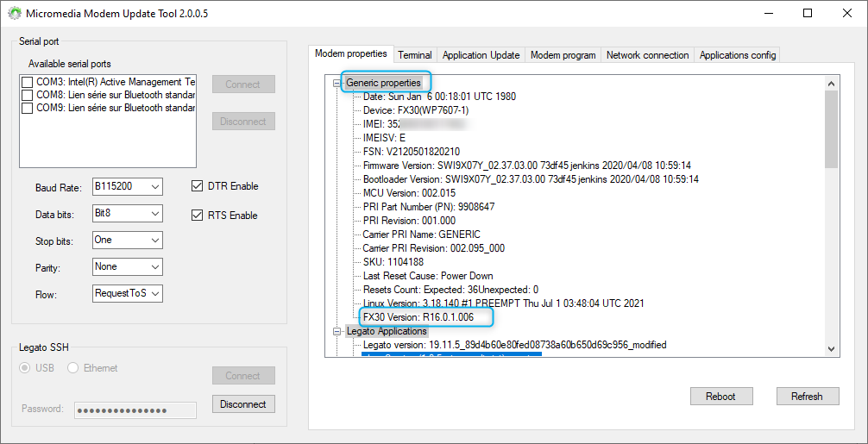This screenshot has height=444, width=868.
Task: Disable the DTR Enable checkbox
Action: 197,186
